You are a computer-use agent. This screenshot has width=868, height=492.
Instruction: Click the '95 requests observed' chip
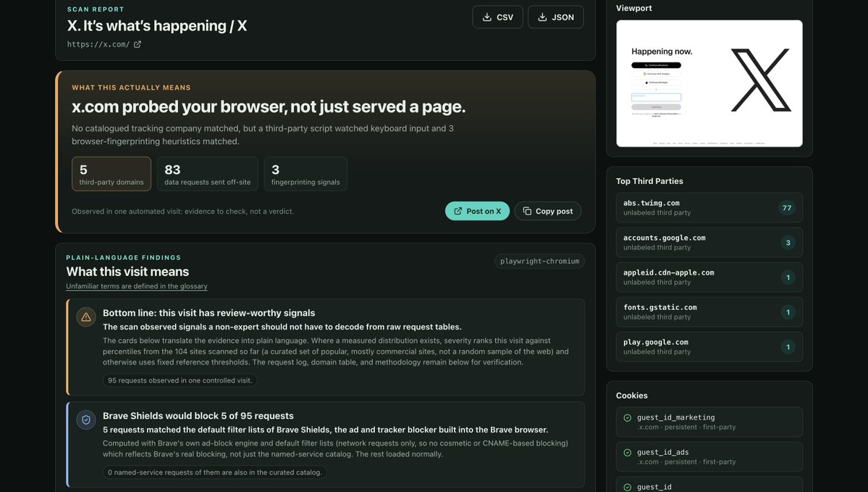tap(180, 380)
